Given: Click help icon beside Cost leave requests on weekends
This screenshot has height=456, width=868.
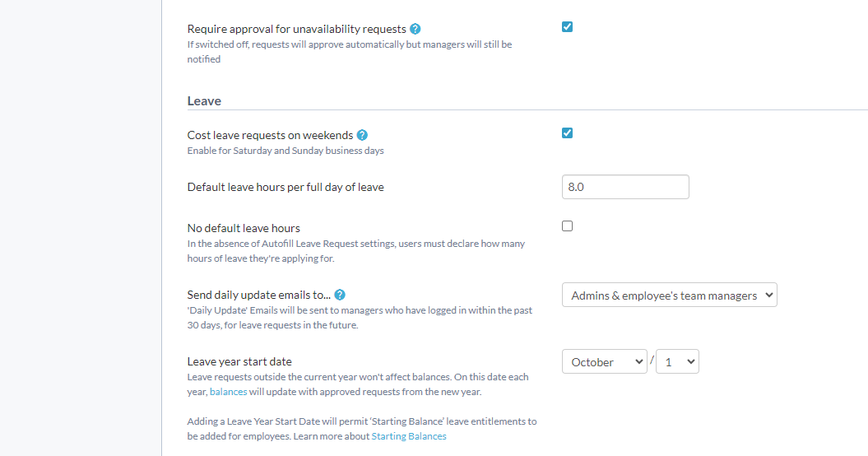Looking at the screenshot, I should point(362,135).
